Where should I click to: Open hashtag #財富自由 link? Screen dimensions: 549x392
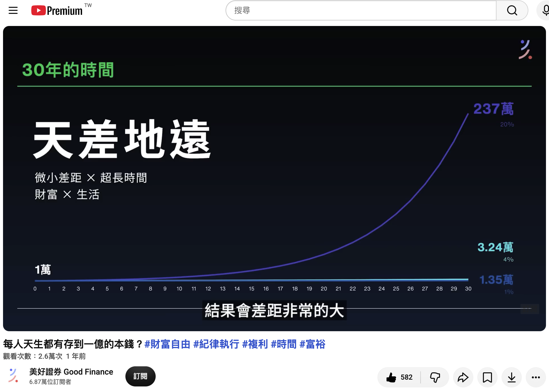(x=167, y=344)
